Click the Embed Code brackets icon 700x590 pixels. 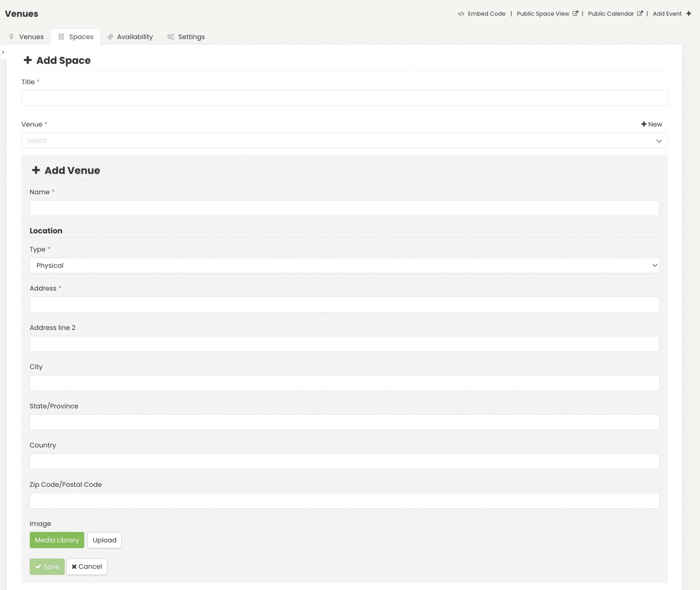(x=461, y=14)
